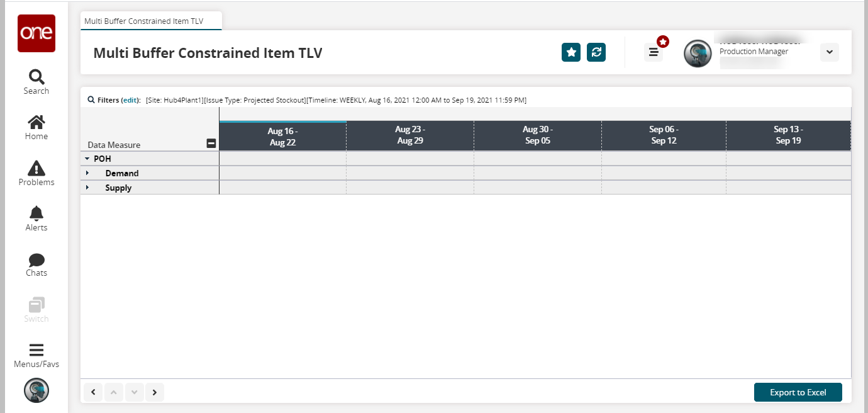Click the Production Manager role text
The height and width of the screenshot is (413, 868).
[754, 52]
